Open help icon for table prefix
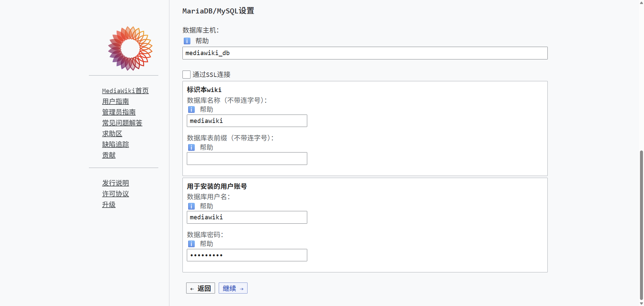The image size is (644, 306). pyautogui.click(x=192, y=147)
